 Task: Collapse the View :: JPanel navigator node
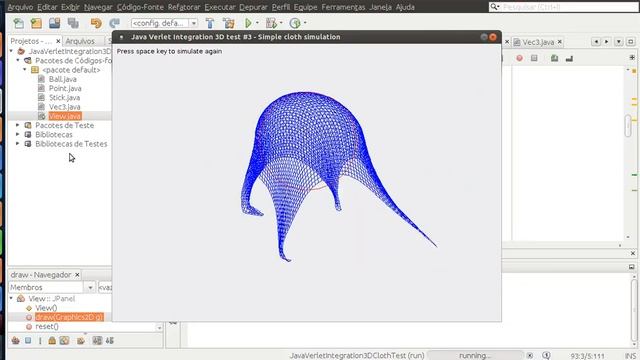coord(11,298)
